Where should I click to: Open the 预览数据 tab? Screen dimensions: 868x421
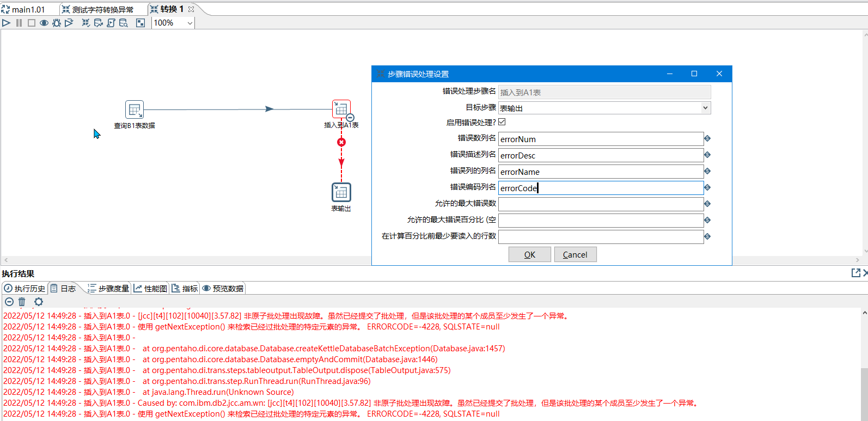pos(223,289)
